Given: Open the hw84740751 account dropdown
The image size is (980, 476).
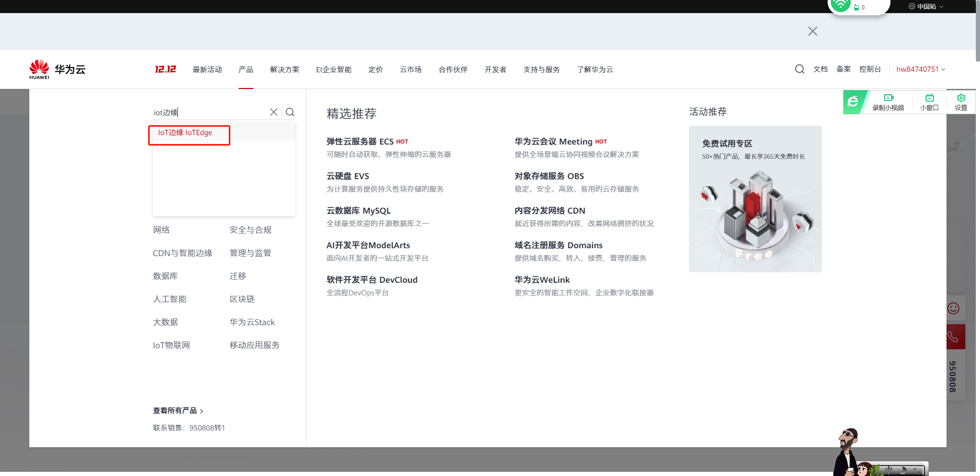Looking at the screenshot, I should pos(921,69).
